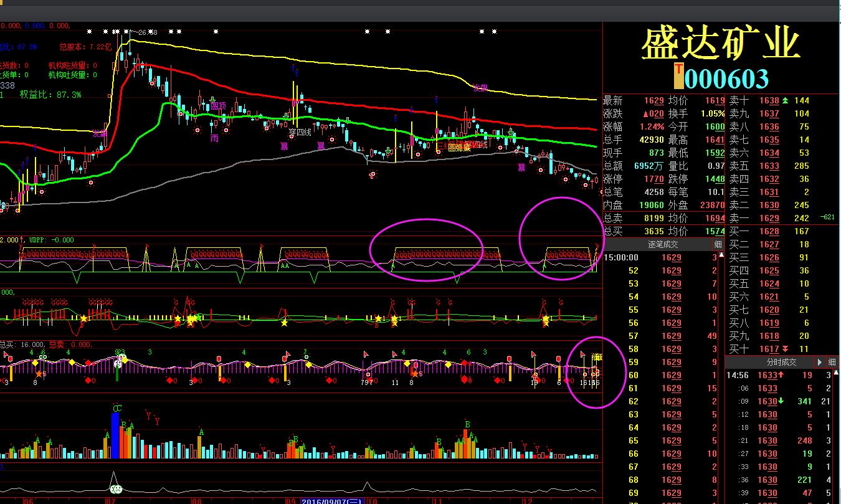Click the 细 button beside 分时成交
Image resolution: width=841 pixels, height=504 pixels.
(832, 362)
